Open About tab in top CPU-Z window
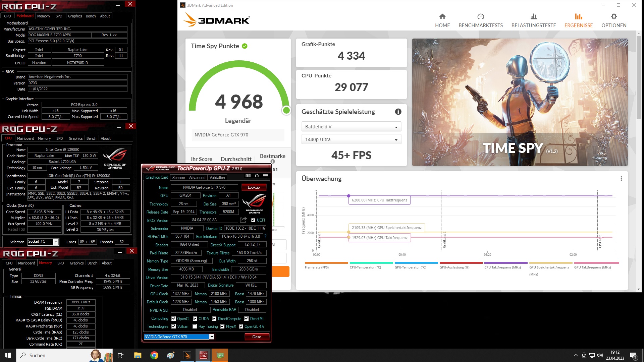 click(x=105, y=16)
